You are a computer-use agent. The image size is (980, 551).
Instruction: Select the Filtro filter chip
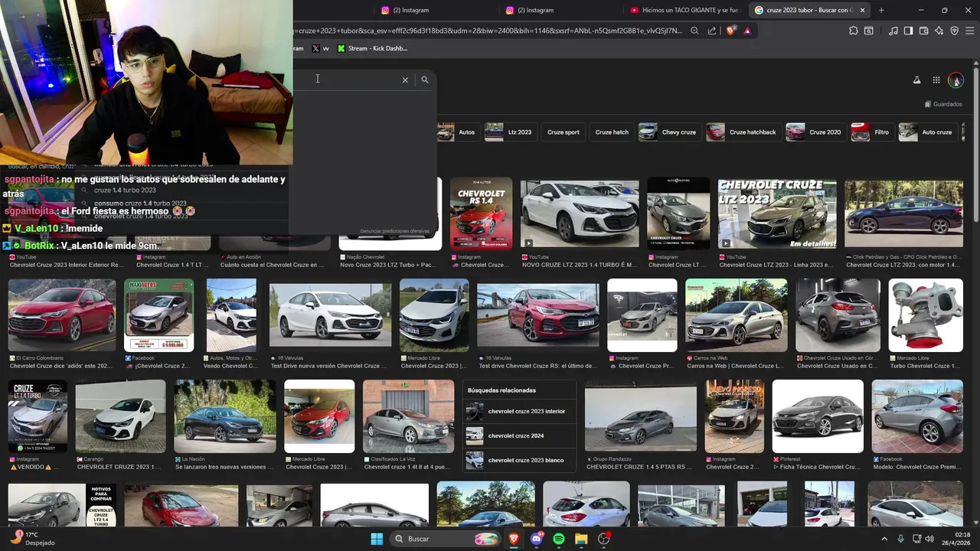tap(871, 132)
